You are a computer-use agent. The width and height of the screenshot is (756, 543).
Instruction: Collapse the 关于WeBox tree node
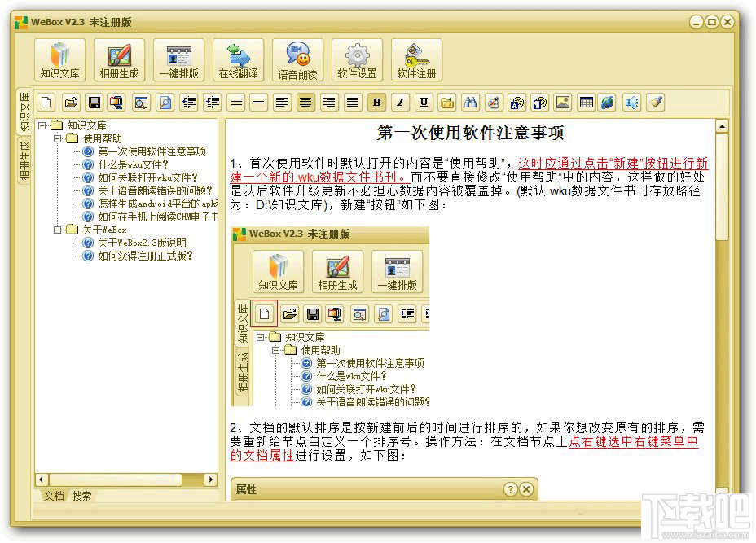(x=59, y=230)
